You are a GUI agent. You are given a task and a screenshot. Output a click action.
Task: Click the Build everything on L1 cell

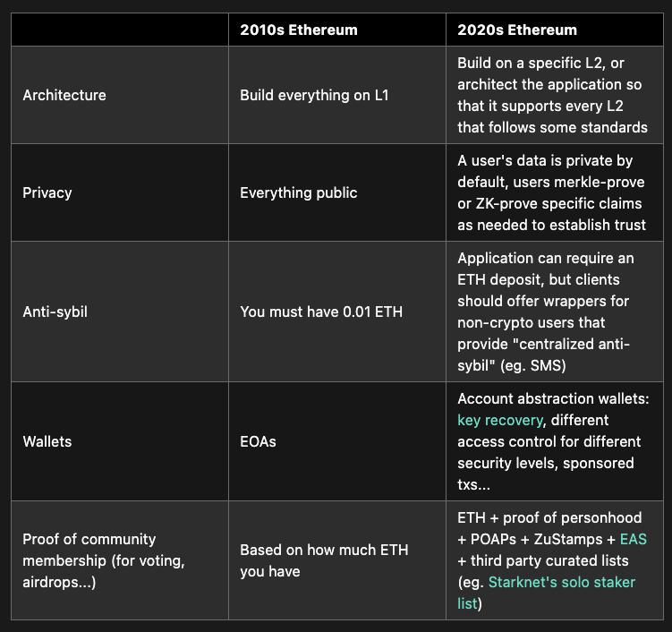pos(314,95)
